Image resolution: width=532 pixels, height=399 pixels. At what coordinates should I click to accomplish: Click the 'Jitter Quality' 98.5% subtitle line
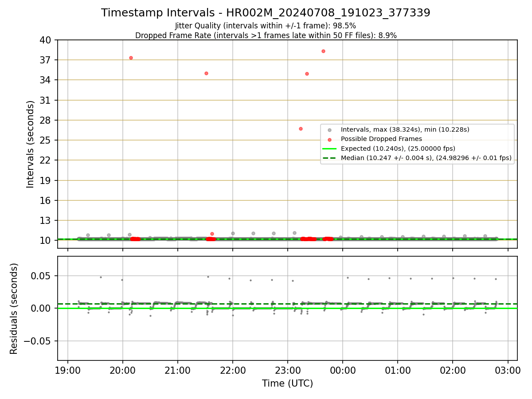click(266, 26)
